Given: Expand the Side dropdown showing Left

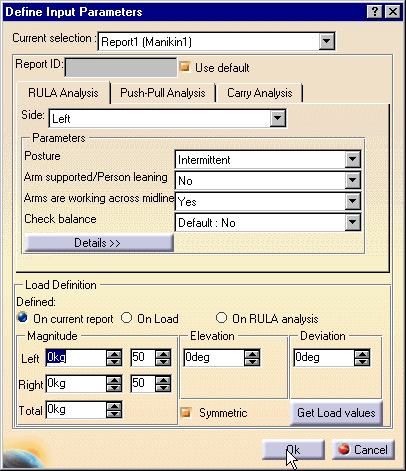Looking at the screenshot, I should click(278, 118).
